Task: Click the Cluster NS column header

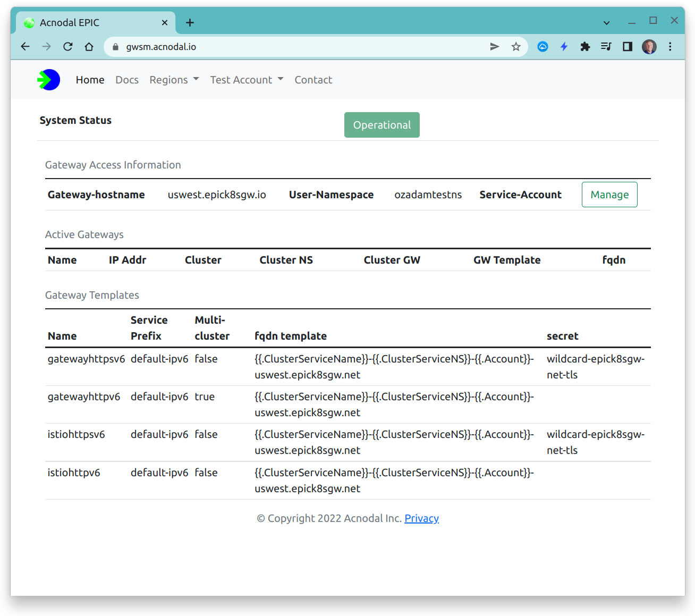Action: tap(286, 260)
